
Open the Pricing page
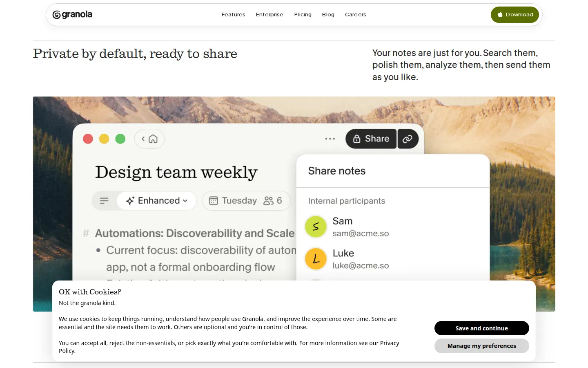click(303, 15)
